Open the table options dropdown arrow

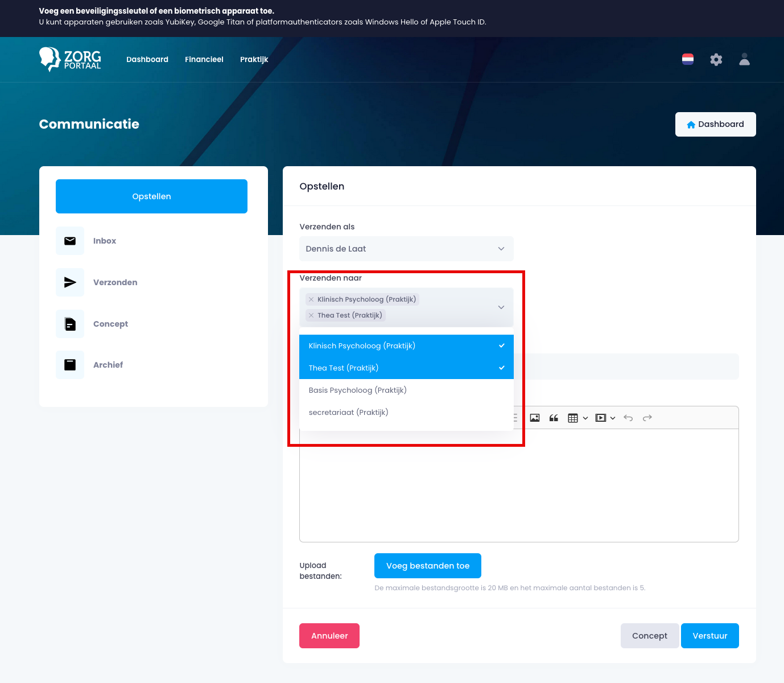pos(585,418)
